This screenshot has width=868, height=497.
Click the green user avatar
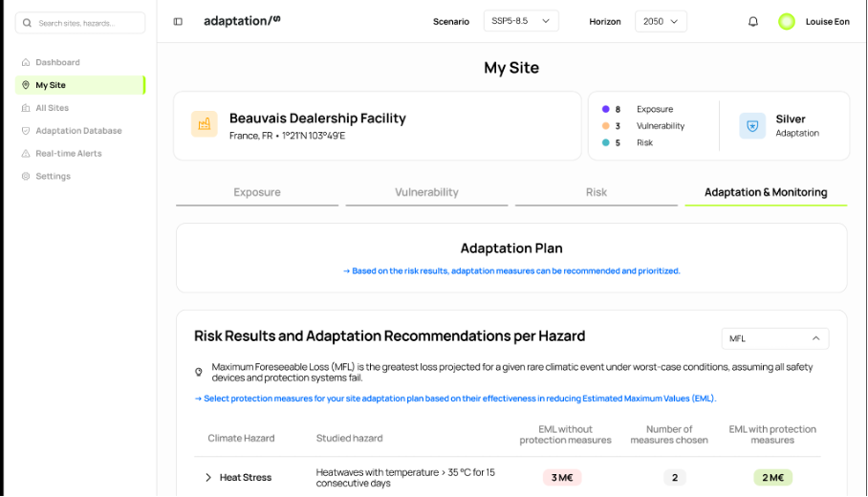pyautogui.click(x=787, y=22)
